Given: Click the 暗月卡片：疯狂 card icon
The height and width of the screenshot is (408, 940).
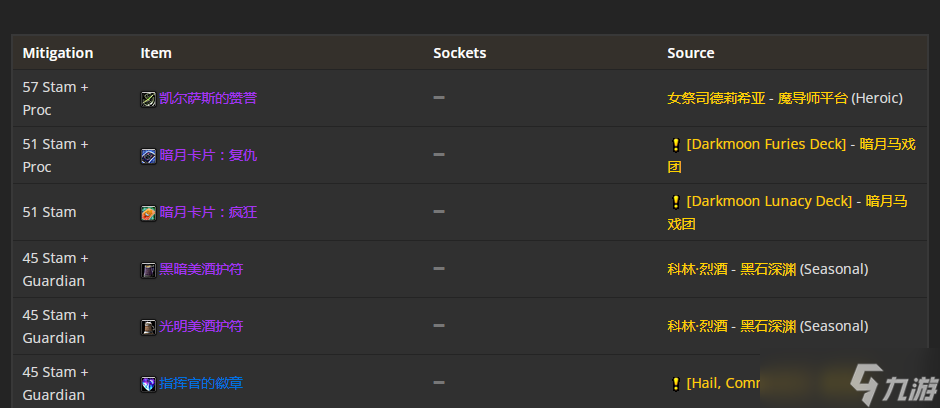Looking at the screenshot, I should coord(149,213).
